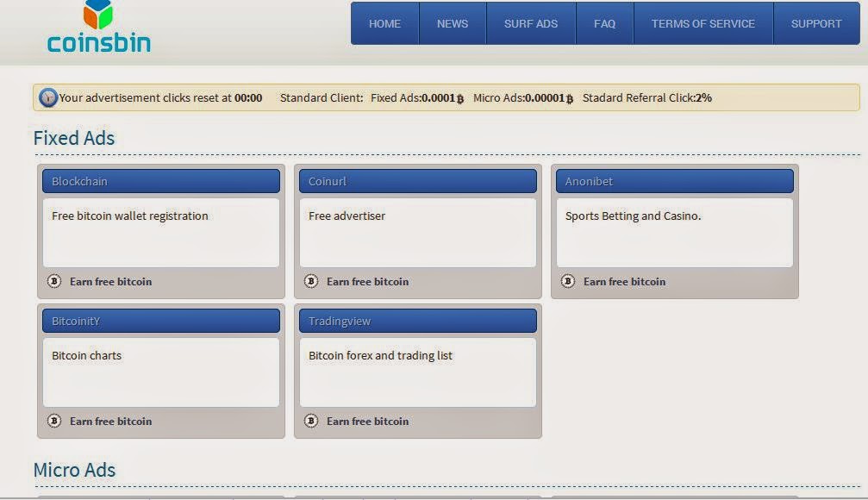Viewport: 868px width, 500px height.
Task: Open the Blockchain ad title bar
Action: point(161,181)
